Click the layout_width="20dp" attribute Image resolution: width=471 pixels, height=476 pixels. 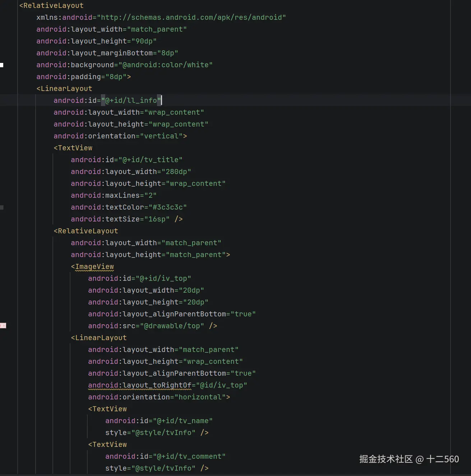pos(146,290)
